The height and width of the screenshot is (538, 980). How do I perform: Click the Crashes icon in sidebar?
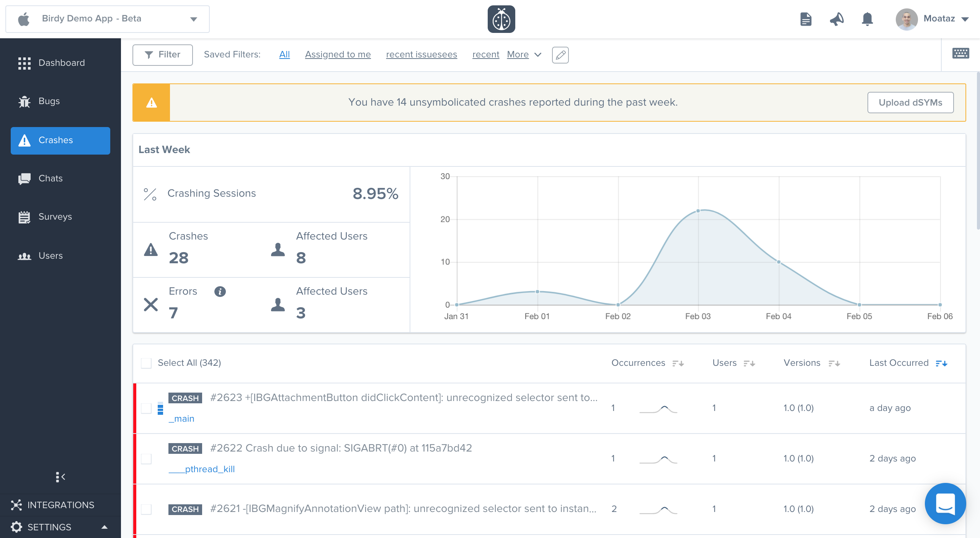coord(24,140)
